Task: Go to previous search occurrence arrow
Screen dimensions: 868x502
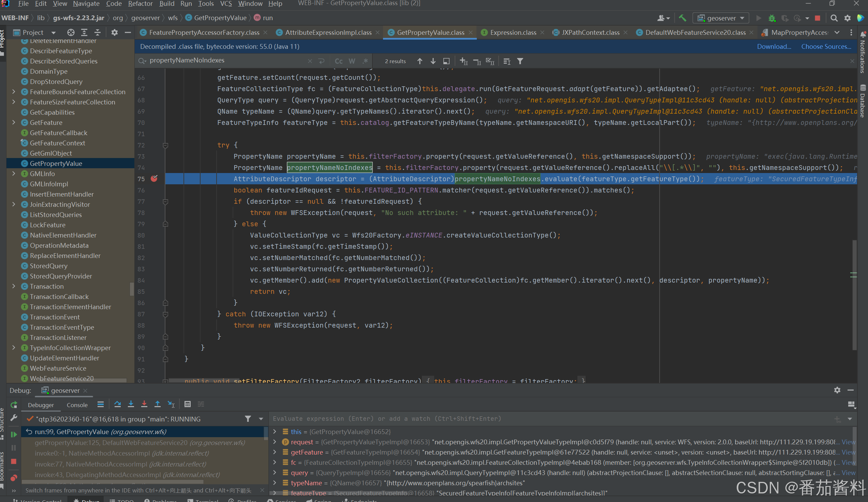Action: coord(420,61)
